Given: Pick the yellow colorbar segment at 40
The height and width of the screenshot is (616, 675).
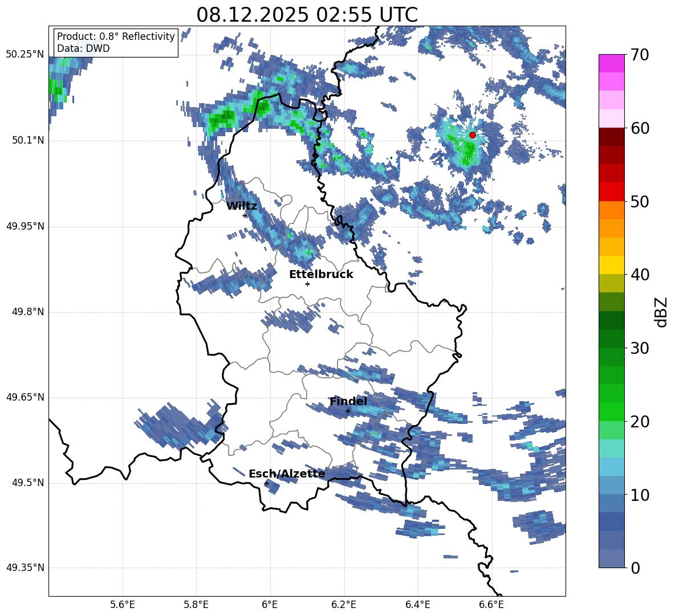Looking at the screenshot, I should [x=611, y=265].
